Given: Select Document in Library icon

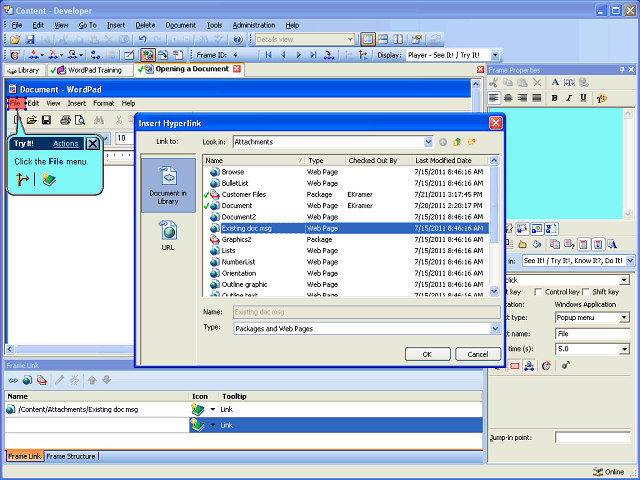Looking at the screenshot, I should 168,185.
